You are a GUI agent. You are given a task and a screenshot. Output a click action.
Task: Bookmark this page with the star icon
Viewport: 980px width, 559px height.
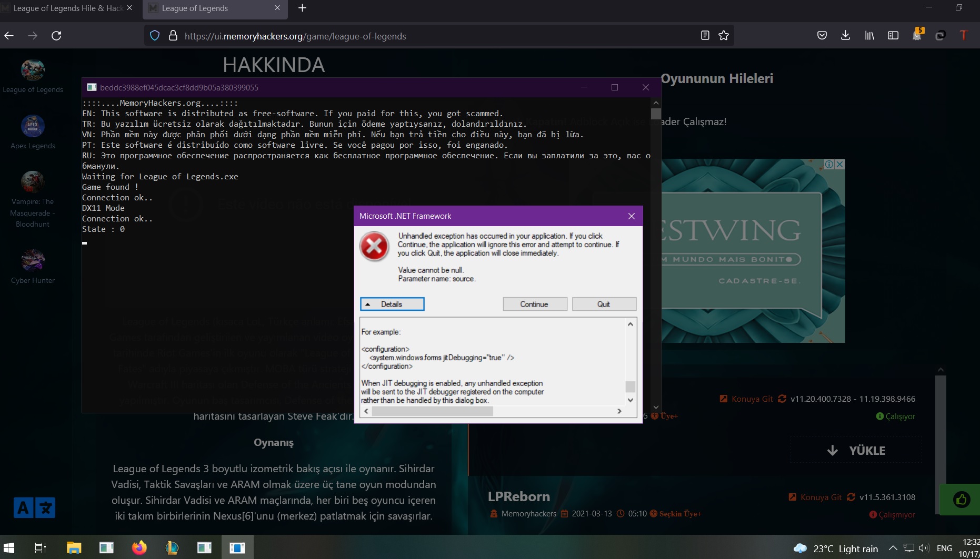point(724,36)
